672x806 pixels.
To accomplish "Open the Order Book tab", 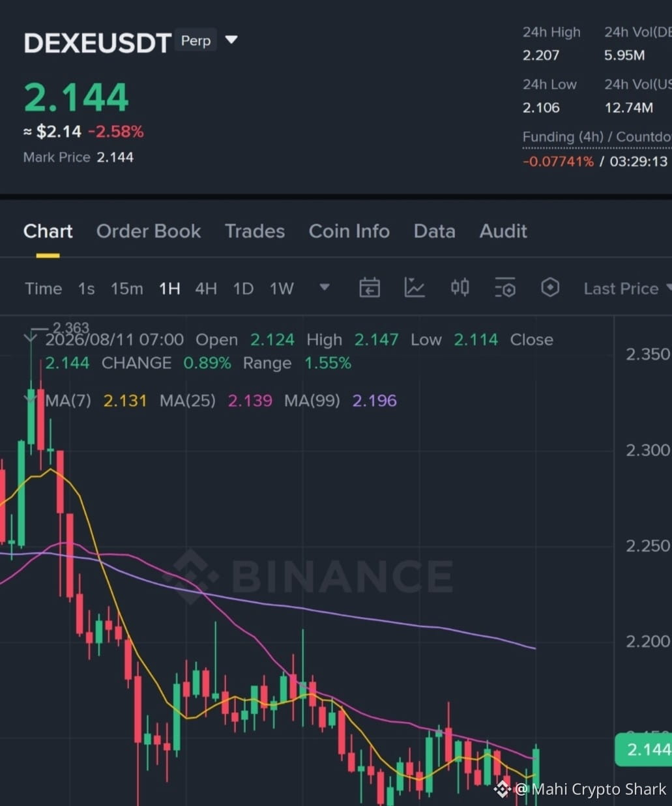I will 149,231.
